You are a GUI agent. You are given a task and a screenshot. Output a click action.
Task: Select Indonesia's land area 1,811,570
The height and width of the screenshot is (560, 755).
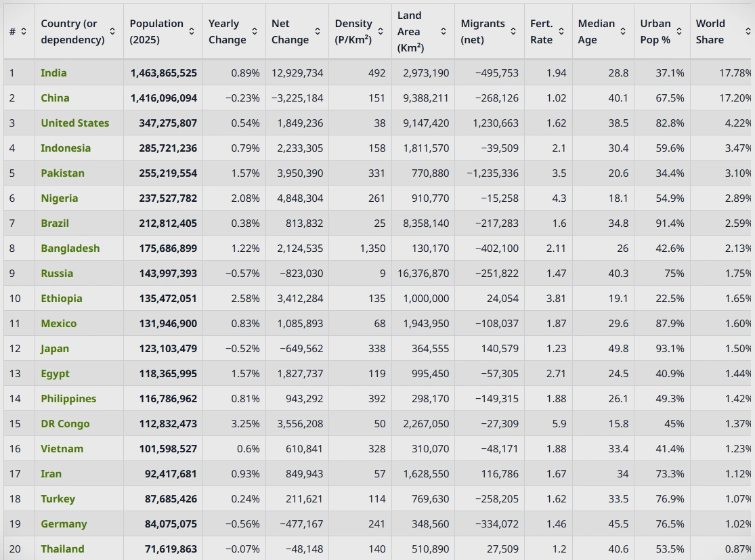click(x=426, y=148)
